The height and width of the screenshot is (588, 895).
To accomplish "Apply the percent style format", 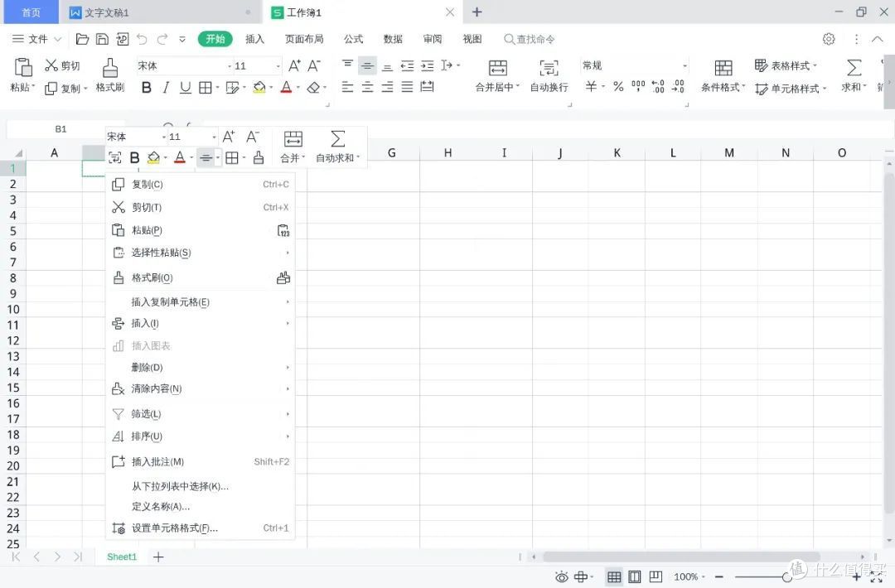I will [618, 86].
